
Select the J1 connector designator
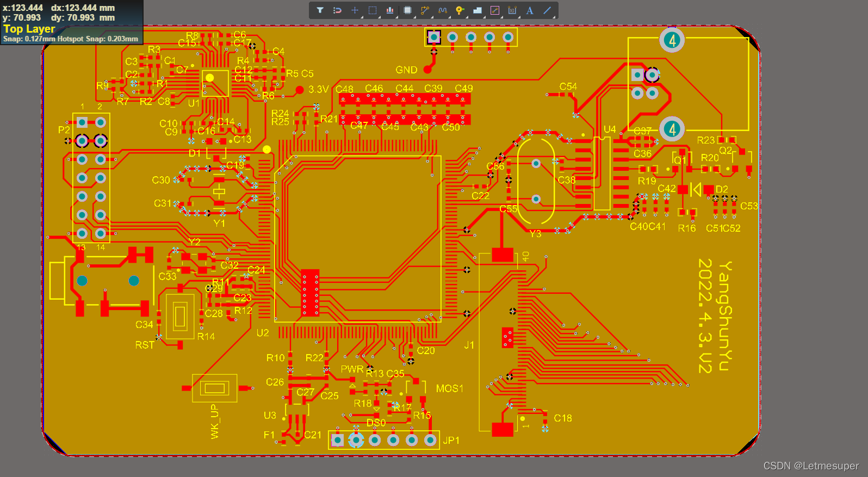tap(469, 345)
